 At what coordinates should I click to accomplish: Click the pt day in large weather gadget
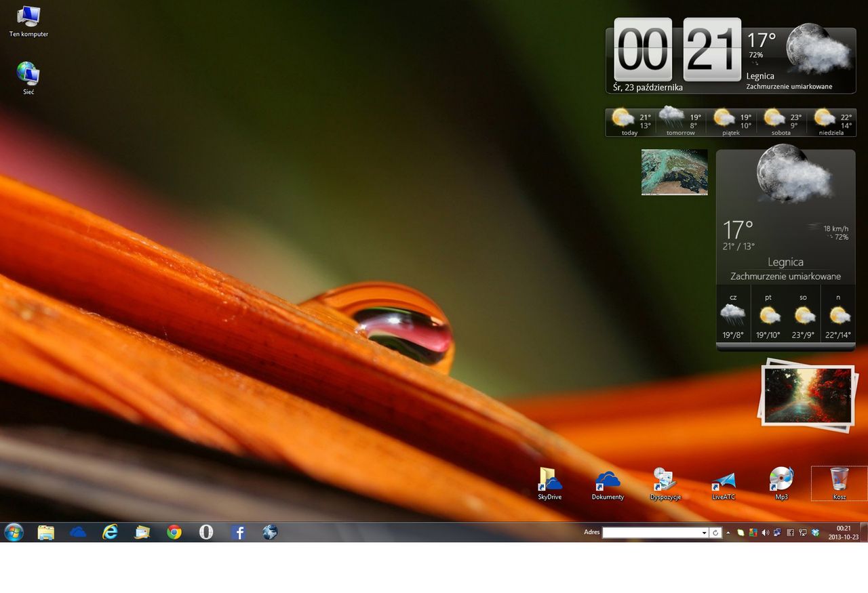click(768, 316)
